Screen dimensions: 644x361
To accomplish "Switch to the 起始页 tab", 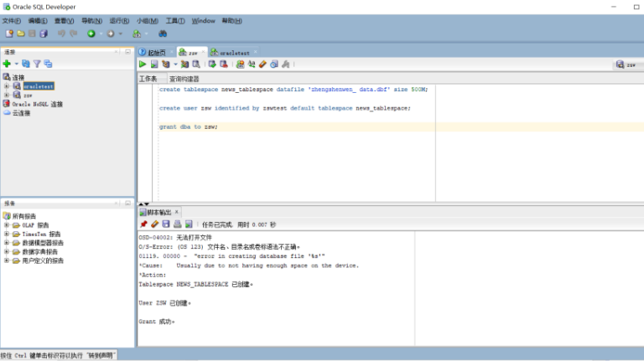I will 156,53.
